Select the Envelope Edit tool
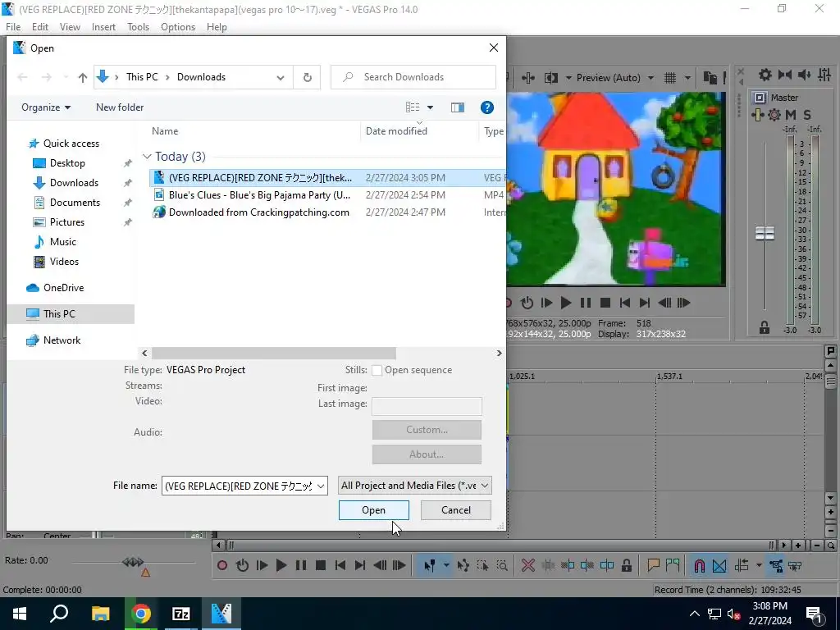The width and height of the screenshot is (840, 630). pyautogui.click(x=463, y=565)
